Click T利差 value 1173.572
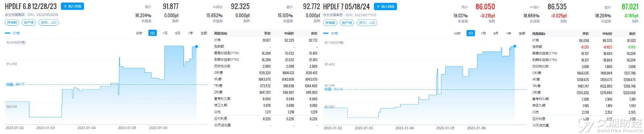The height and width of the screenshot is (134, 644). click(265, 86)
